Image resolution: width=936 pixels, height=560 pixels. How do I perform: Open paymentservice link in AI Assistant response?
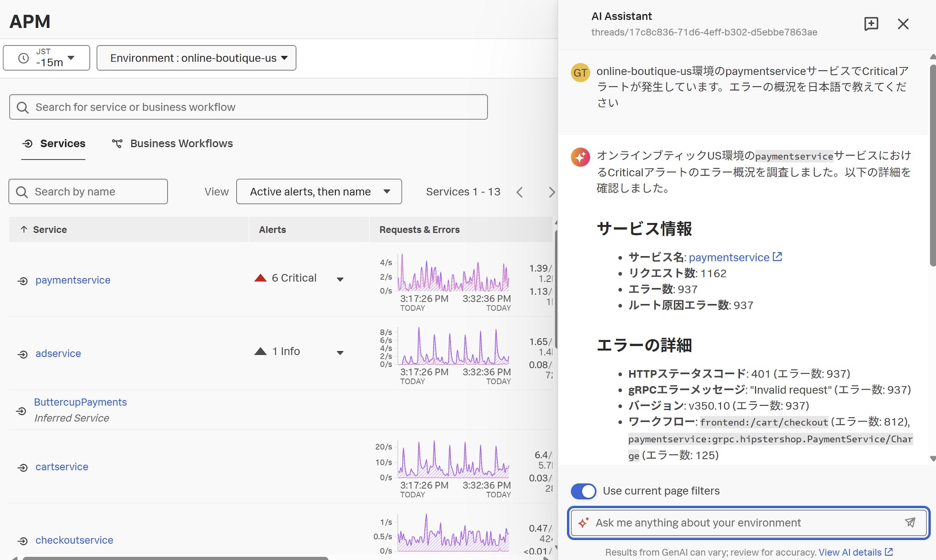pos(729,257)
